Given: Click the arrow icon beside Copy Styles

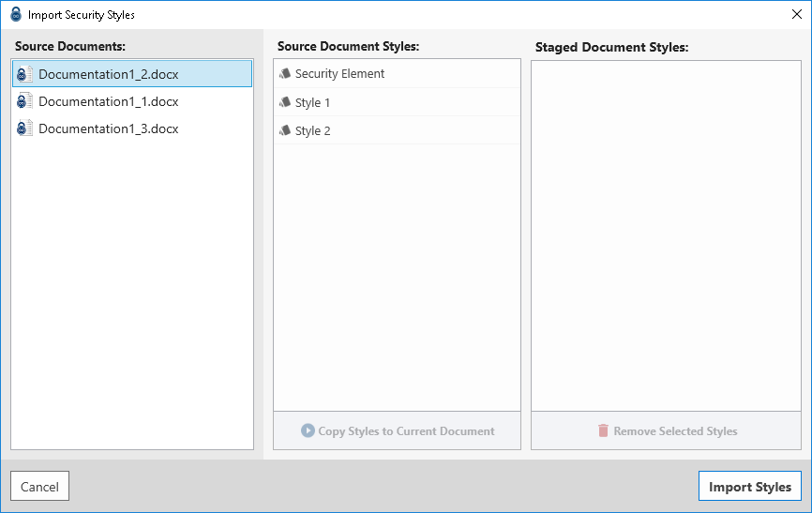Looking at the screenshot, I should pos(308,430).
